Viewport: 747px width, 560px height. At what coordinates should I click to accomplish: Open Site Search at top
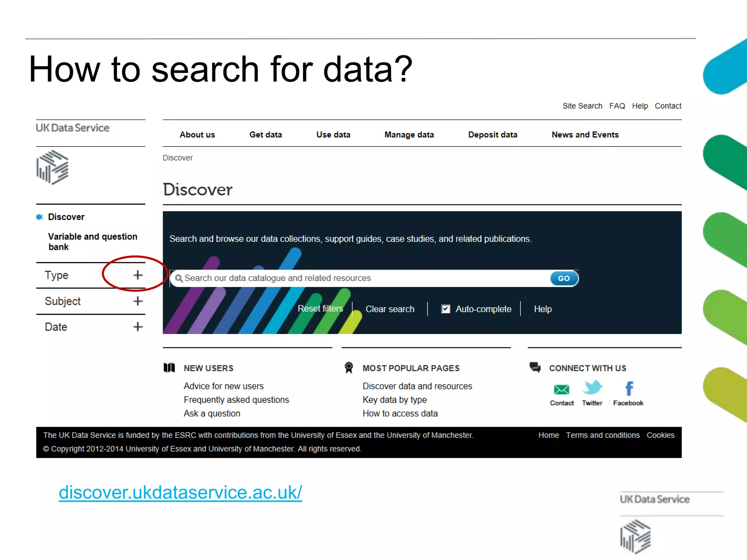582,106
